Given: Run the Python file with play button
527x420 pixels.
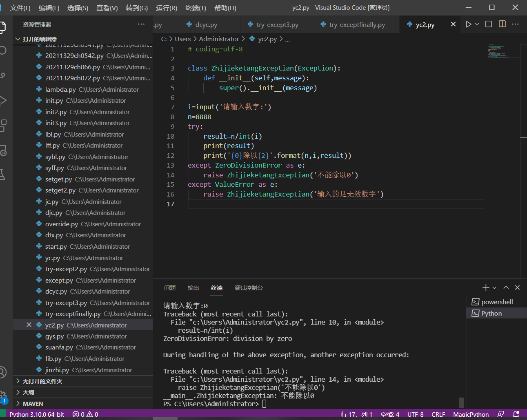Looking at the screenshot, I should tap(468, 24).
